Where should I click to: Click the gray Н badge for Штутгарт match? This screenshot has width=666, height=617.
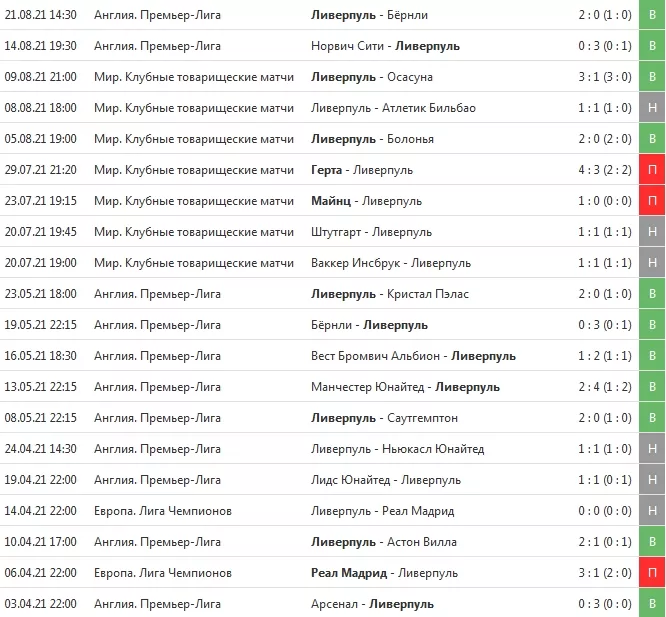[x=652, y=232]
